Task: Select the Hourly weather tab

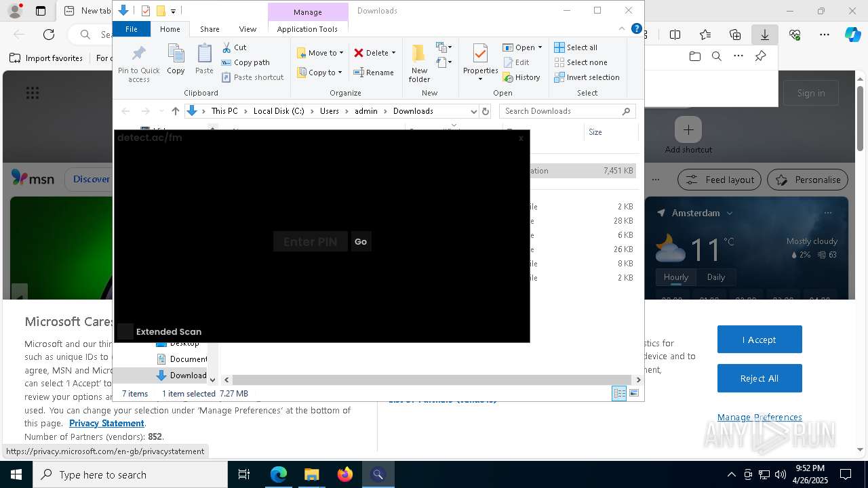Action: pyautogui.click(x=676, y=277)
